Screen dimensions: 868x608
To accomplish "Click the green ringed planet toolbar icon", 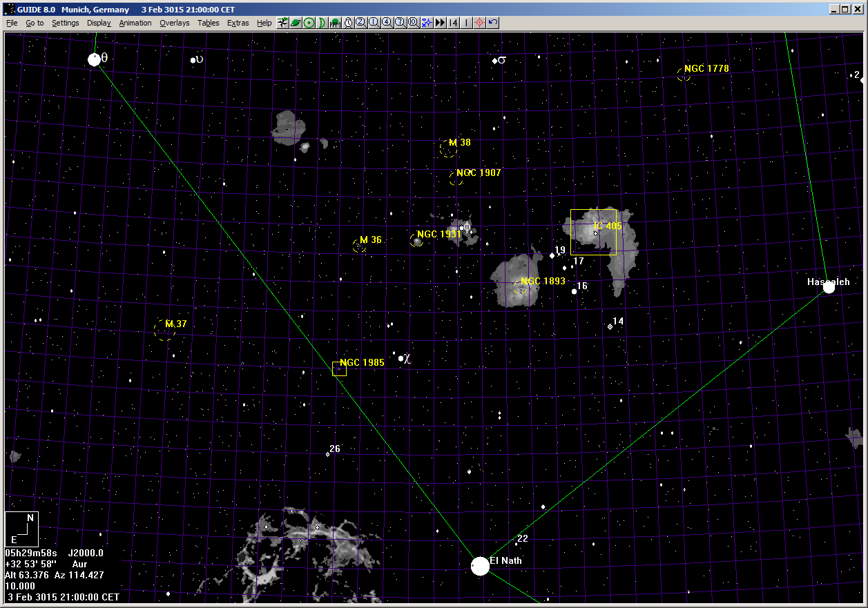I will pos(296,22).
